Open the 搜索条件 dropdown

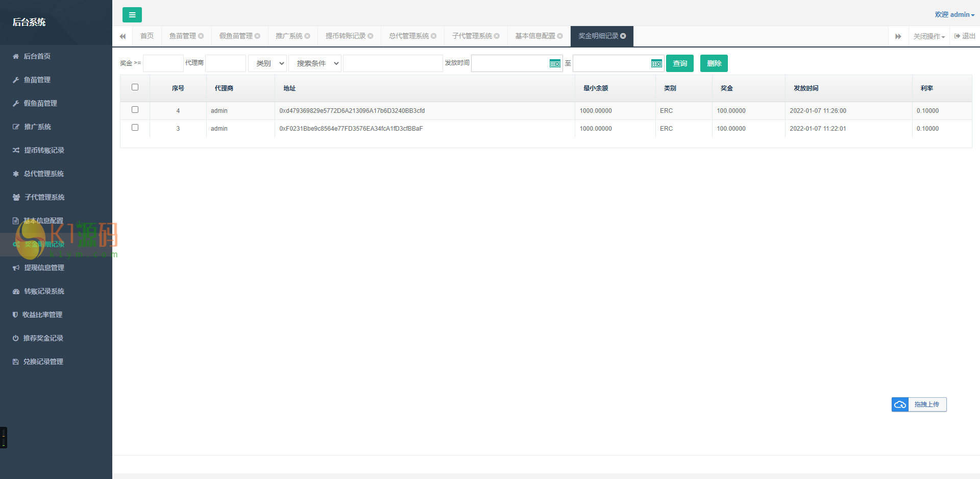(315, 63)
